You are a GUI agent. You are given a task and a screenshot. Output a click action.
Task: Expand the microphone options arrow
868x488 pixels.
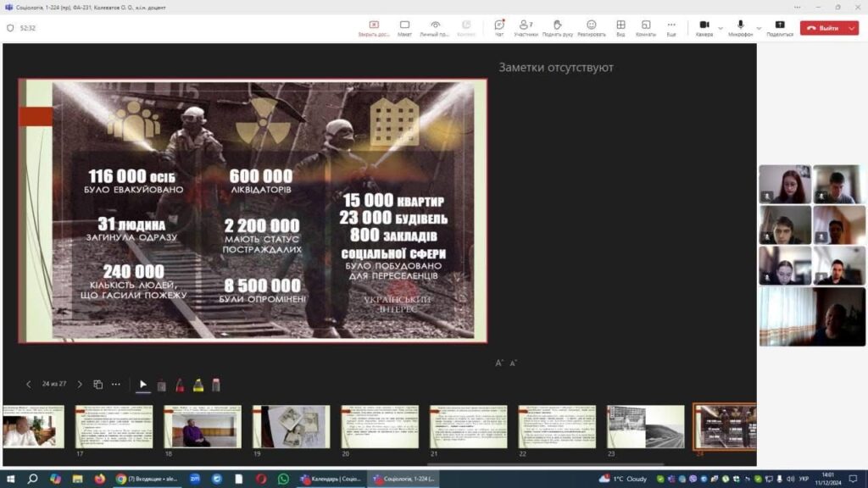tap(759, 28)
